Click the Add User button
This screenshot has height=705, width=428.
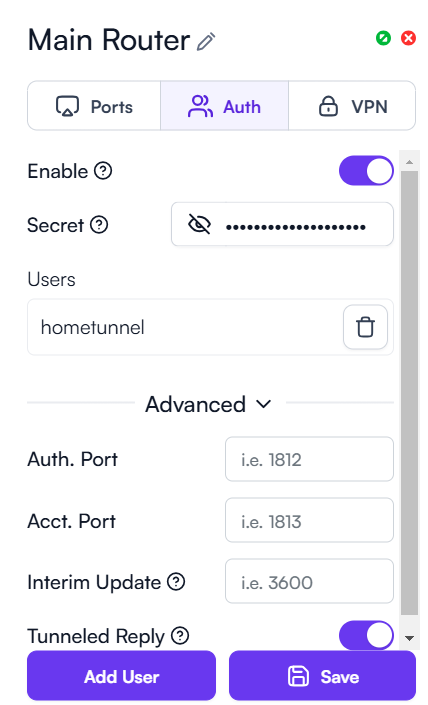[121, 676]
